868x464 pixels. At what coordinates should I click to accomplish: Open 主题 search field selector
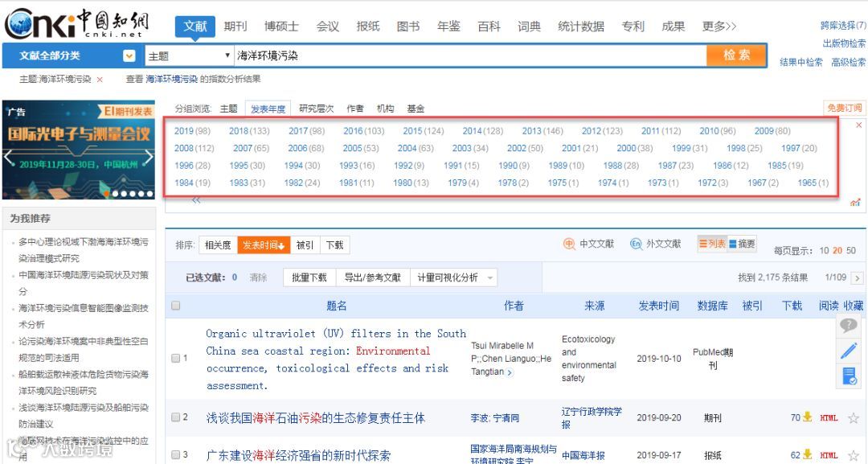tap(188, 55)
